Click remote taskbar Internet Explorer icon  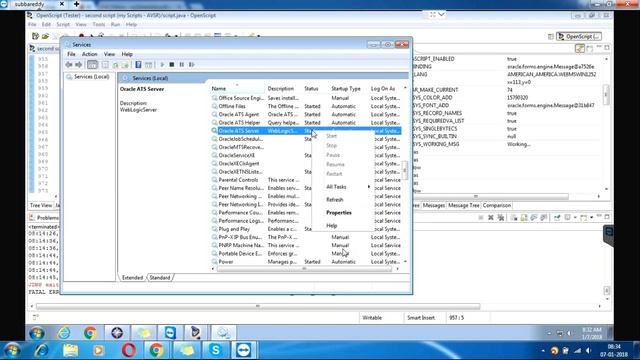64,333
